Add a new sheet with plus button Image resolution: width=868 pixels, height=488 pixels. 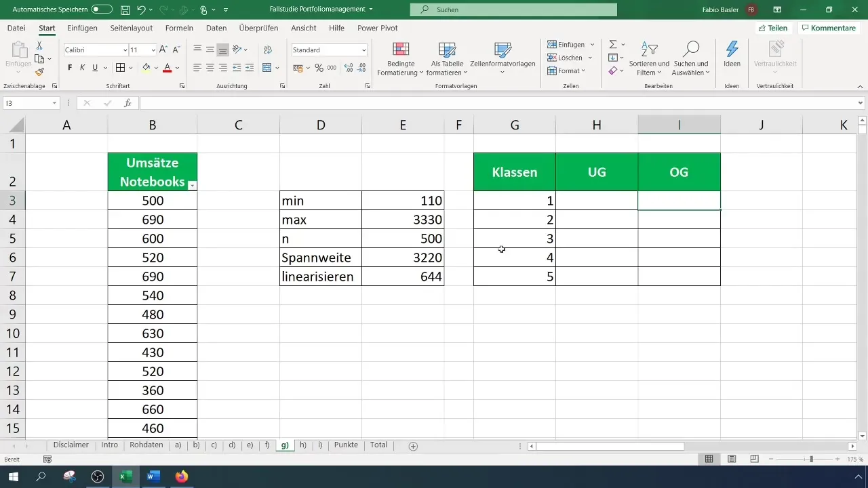click(413, 446)
